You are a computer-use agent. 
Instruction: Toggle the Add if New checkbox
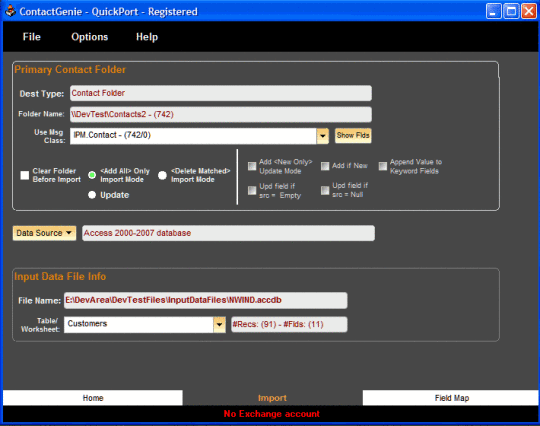[x=325, y=166]
